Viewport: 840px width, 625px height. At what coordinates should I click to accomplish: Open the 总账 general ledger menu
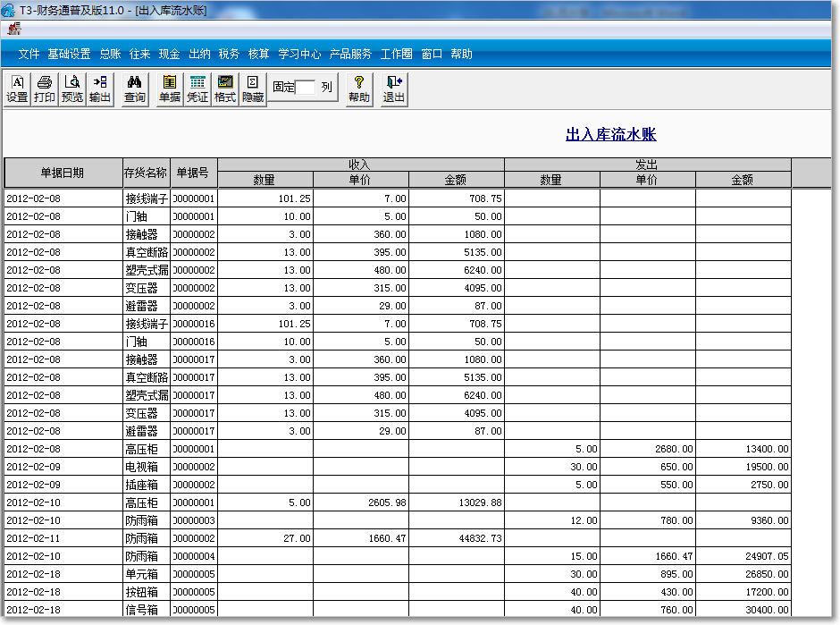coord(109,54)
